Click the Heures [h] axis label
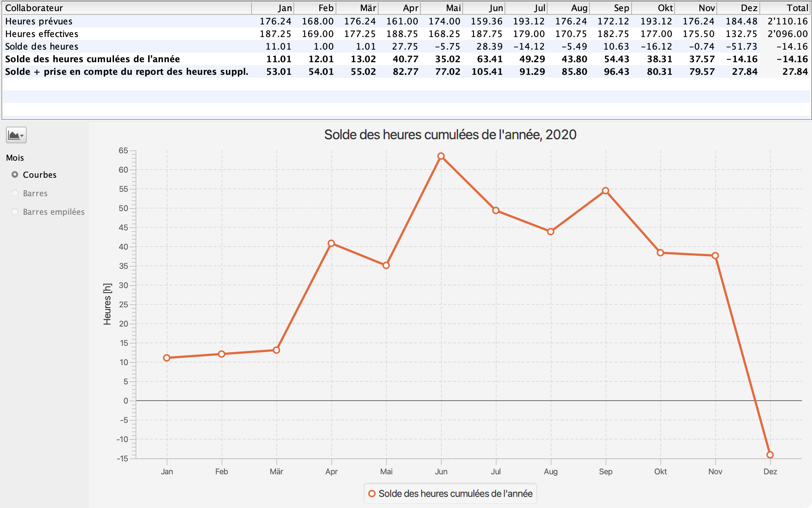This screenshot has height=508, width=812. coord(107,304)
